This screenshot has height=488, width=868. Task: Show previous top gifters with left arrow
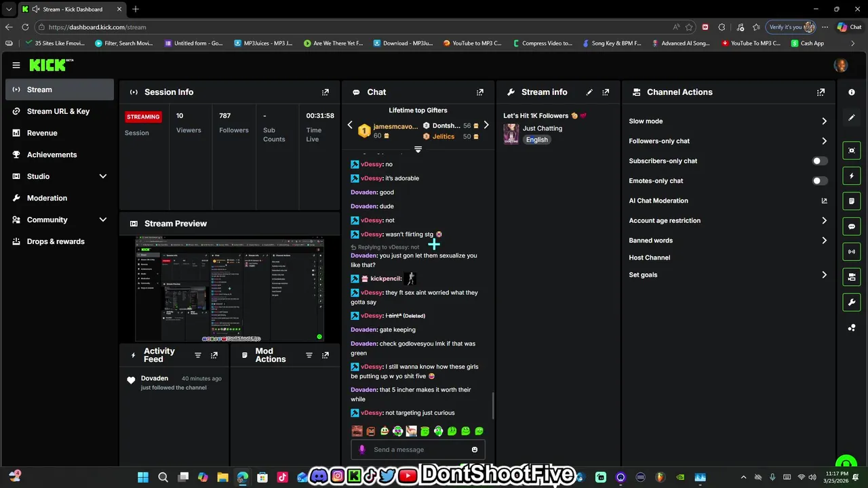click(x=350, y=125)
